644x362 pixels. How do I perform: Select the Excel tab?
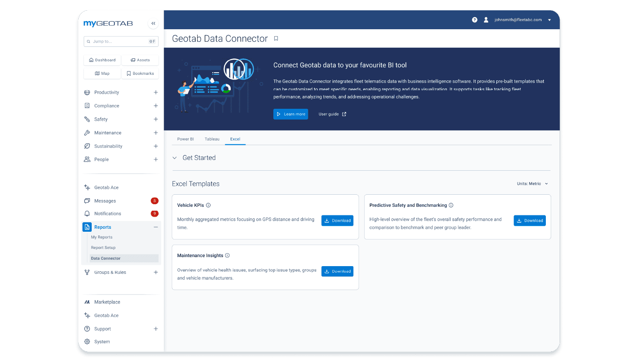point(235,139)
